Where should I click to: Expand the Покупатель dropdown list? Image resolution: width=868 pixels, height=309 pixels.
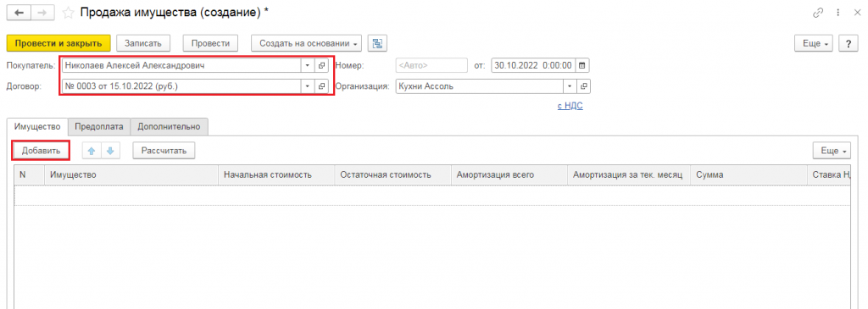(308, 65)
